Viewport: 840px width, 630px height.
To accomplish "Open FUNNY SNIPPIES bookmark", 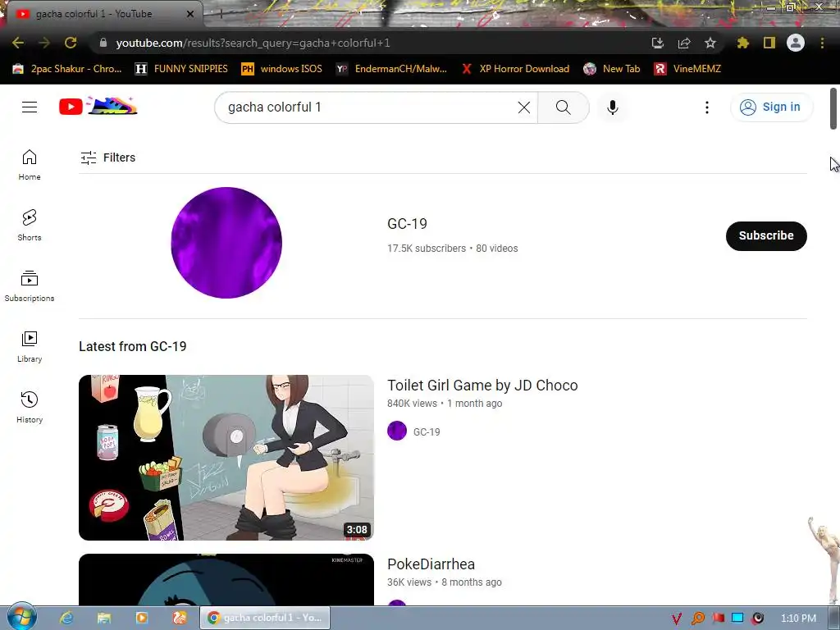I will click(x=181, y=69).
